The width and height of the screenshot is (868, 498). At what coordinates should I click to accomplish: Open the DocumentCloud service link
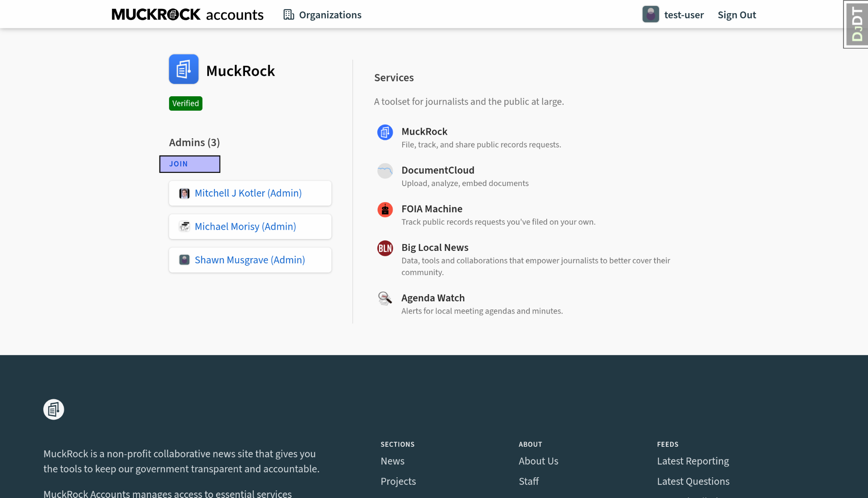click(x=438, y=170)
